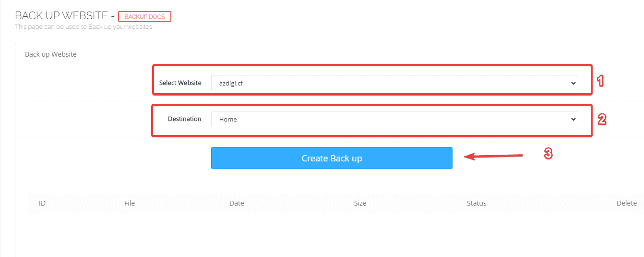Click the Create Back up button

coord(332,158)
